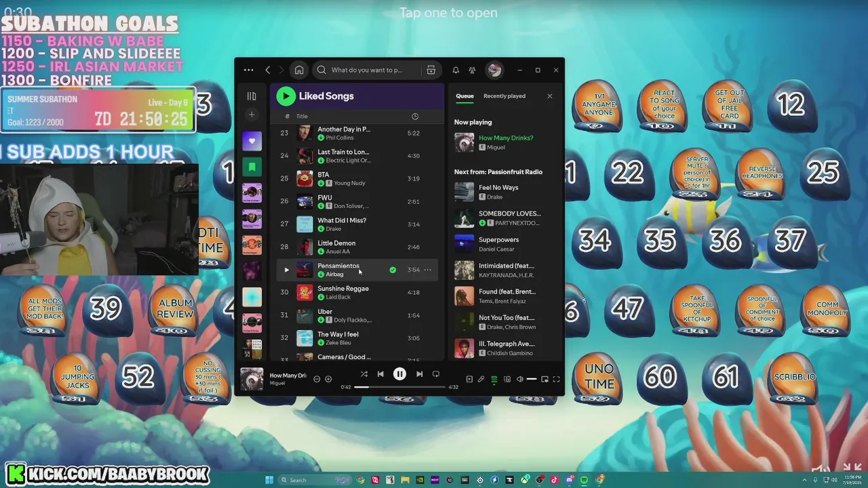Viewport: 868px width, 488px height.
Task: Play III. Telegraph Ave from the queue
Action: 505,348
